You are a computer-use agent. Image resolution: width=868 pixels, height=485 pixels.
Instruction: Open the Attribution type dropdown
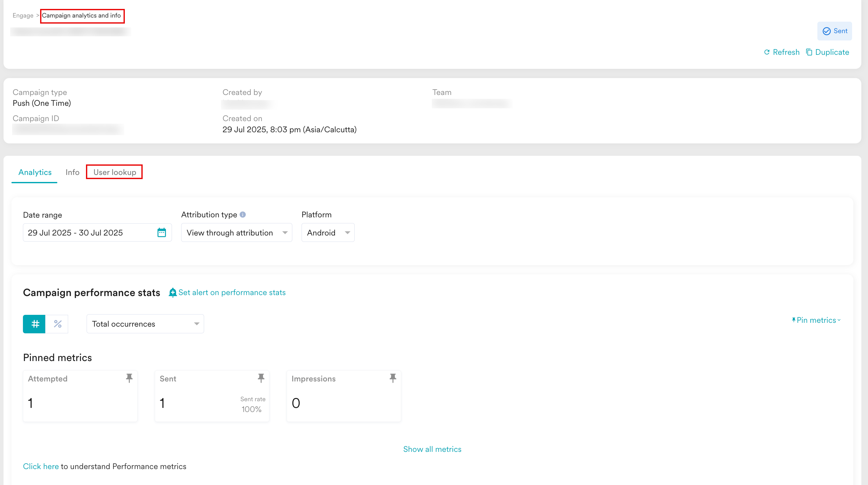click(237, 232)
